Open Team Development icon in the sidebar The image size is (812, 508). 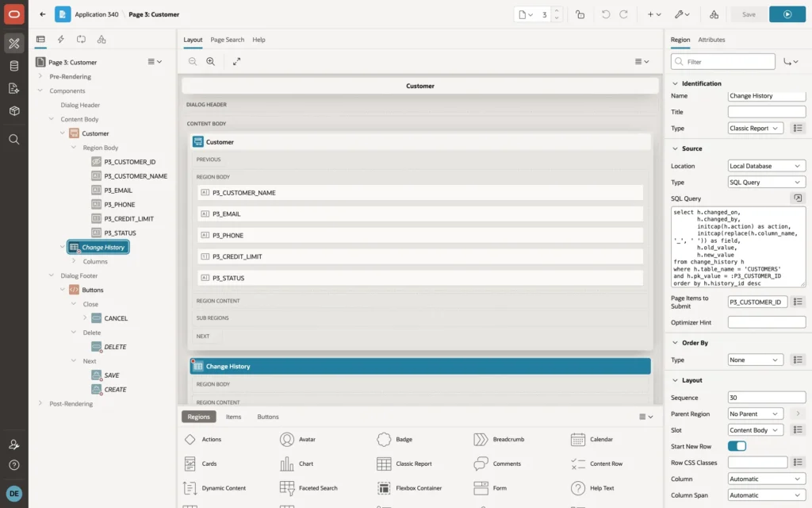point(14,88)
